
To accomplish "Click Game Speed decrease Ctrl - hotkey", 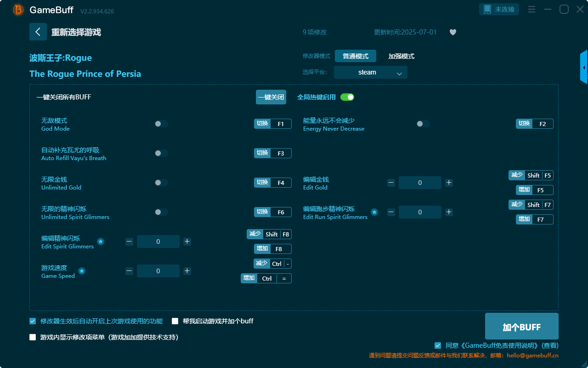I will tap(272, 264).
